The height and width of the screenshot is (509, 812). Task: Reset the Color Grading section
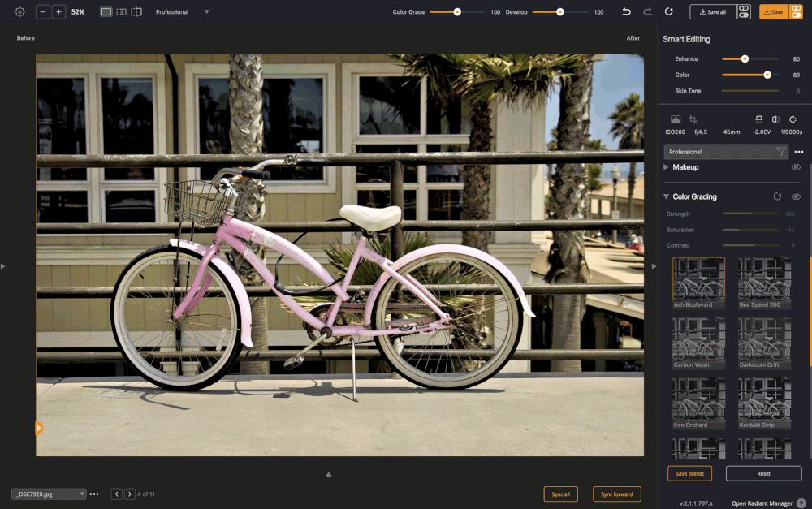777,196
